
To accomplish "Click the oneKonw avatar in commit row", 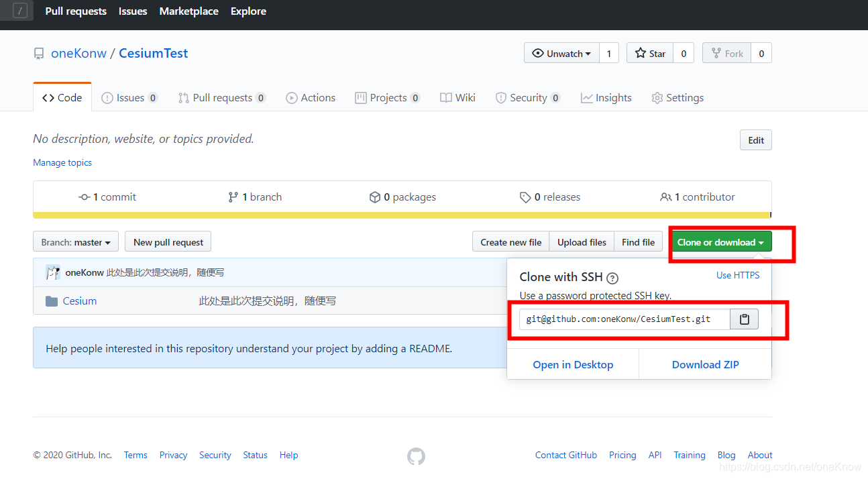I will [x=53, y=272].
